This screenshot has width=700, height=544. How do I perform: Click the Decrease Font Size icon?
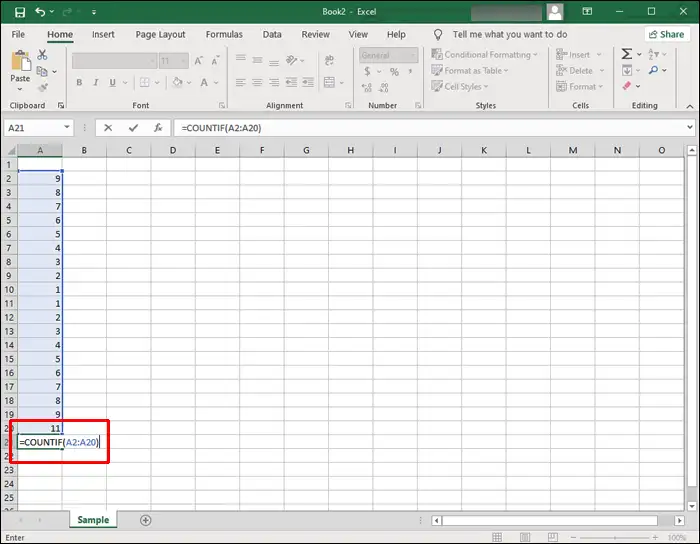point(215,61)
